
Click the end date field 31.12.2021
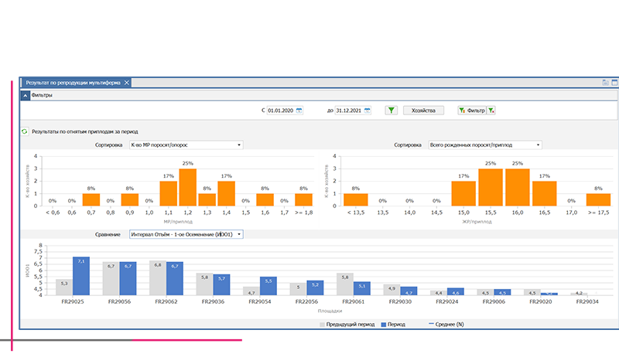tap(348, 111)
